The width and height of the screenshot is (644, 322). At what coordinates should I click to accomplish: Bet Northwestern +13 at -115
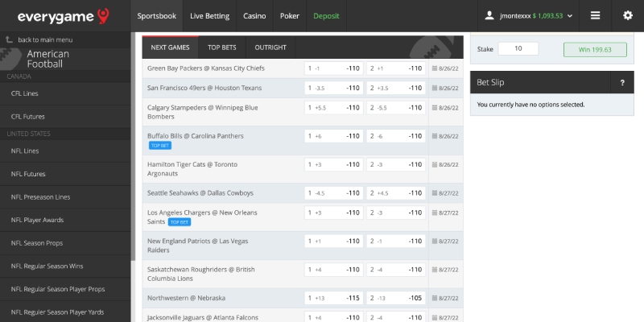pyautogui.click(x=333, y=298)
